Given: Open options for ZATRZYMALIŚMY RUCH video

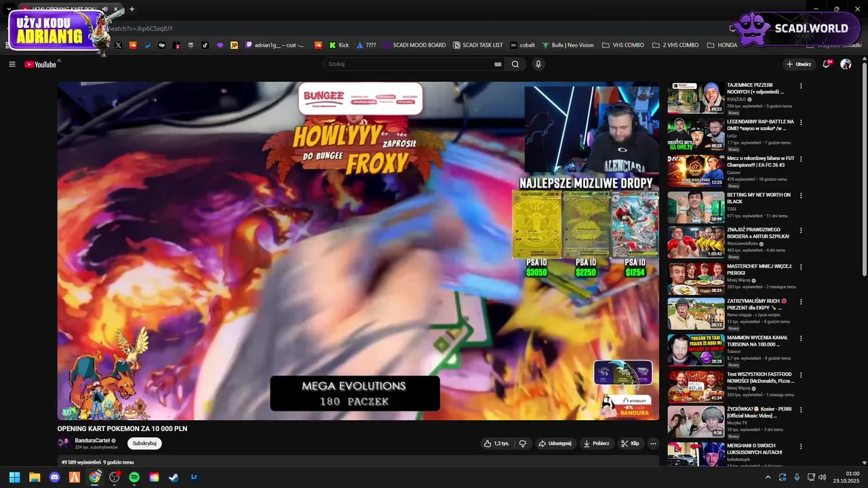Looking at the screenshot, I should tap(801, 302).
